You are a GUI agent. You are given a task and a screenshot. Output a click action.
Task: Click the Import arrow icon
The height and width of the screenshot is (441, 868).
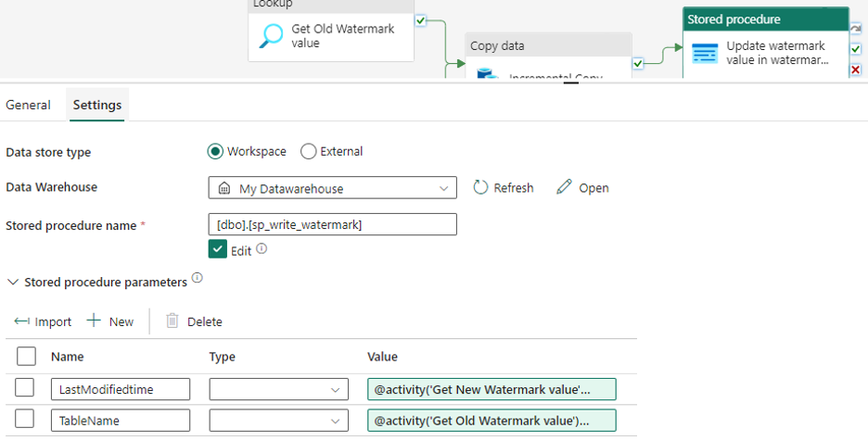21,321
